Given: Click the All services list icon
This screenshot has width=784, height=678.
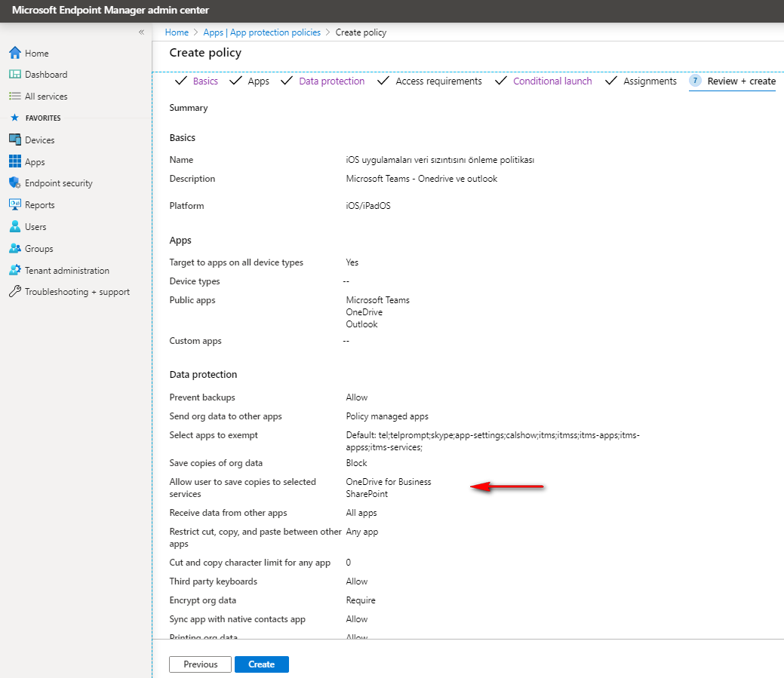Looking at the screenshot, I should [15, 96].
